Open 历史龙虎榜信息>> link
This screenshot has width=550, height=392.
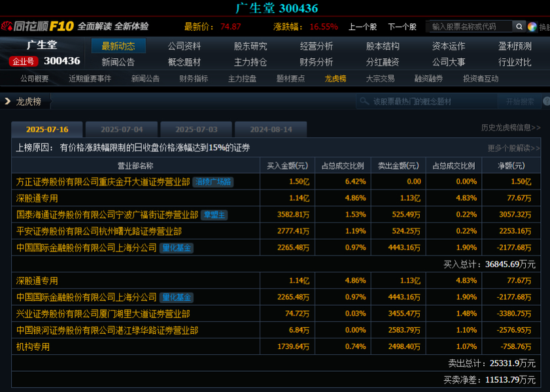(511, 127)
